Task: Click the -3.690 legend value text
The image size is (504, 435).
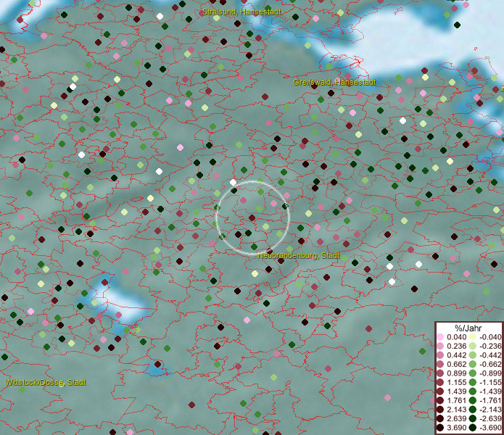Action: [490, 428]
